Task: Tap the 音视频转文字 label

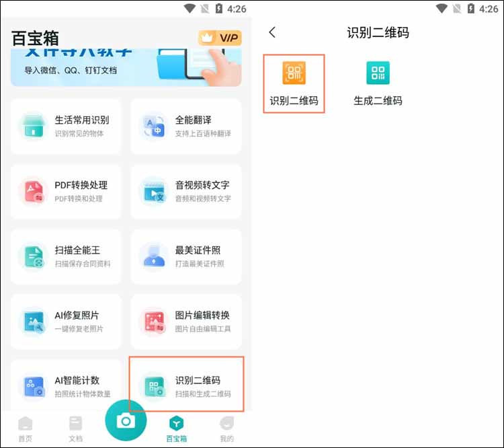Action: coord(202,185)
